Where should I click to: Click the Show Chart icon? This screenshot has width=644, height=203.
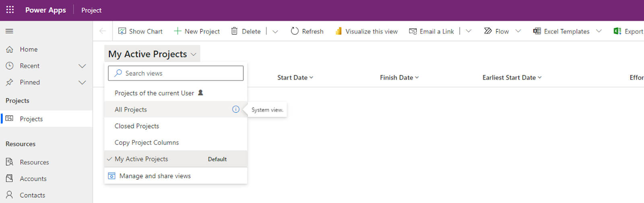[x=122, y=31]
